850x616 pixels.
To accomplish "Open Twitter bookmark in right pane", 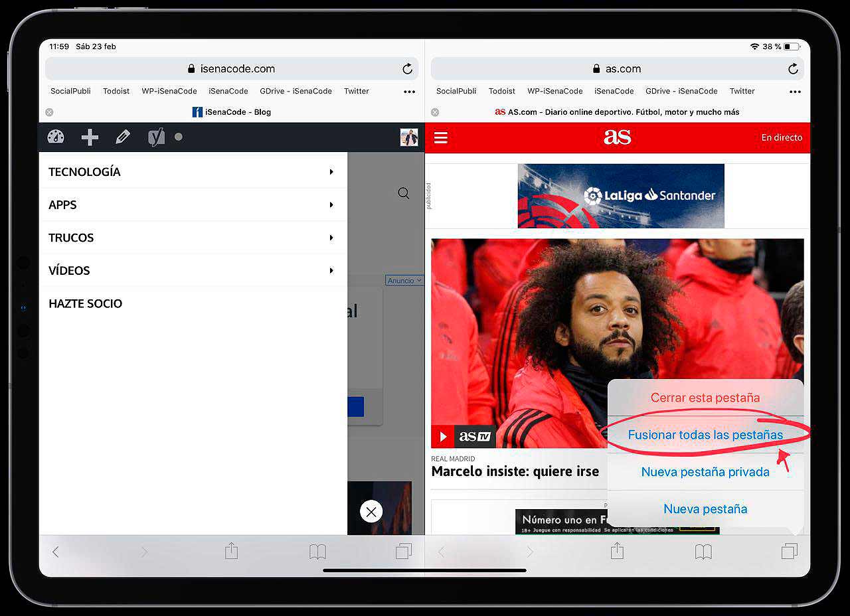I will [x=742, y=92].
